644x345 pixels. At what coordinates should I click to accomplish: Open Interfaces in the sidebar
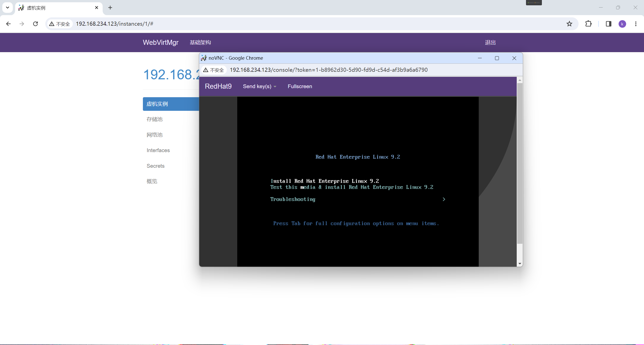point(158,150)
